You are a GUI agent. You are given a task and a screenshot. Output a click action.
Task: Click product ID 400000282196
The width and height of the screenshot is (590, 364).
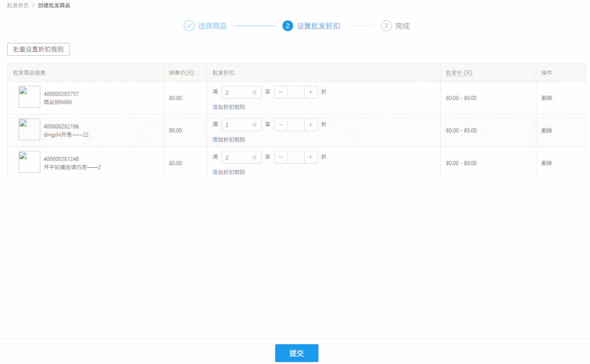61,126
